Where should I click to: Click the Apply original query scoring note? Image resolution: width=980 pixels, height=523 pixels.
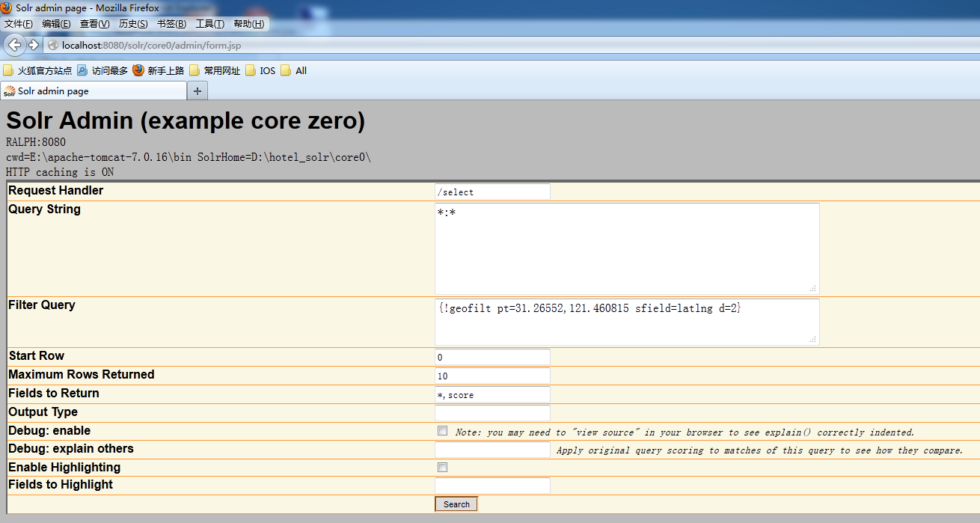tap(760, 450)
